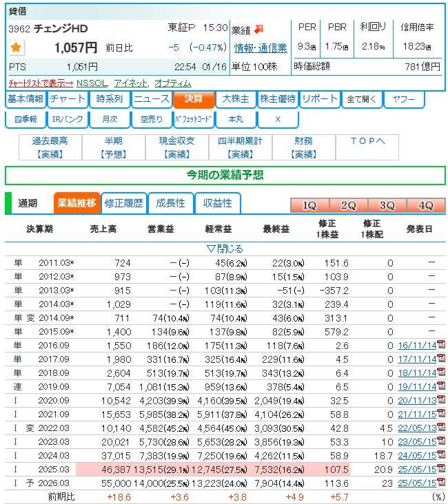Open the 19/11/14 announcement date link
Viewport: 448px width, 504px height.
(417, 387)
